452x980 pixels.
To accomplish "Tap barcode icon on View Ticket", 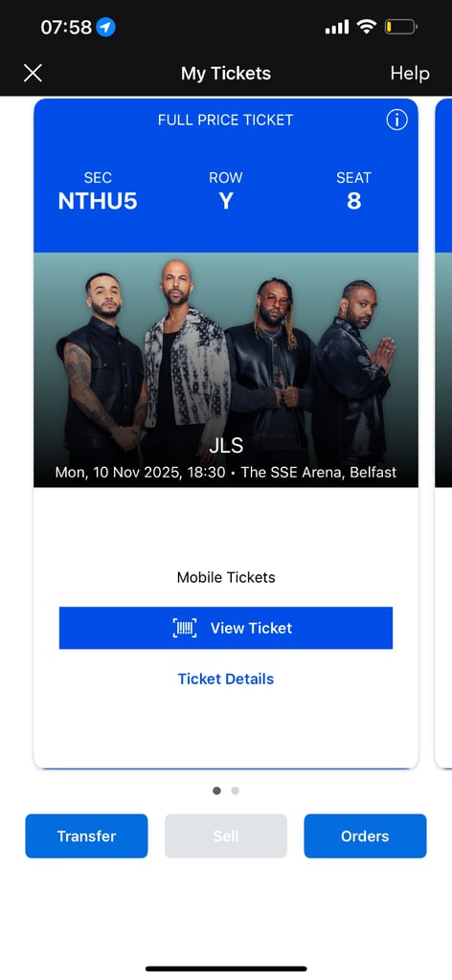I will 185,628.
